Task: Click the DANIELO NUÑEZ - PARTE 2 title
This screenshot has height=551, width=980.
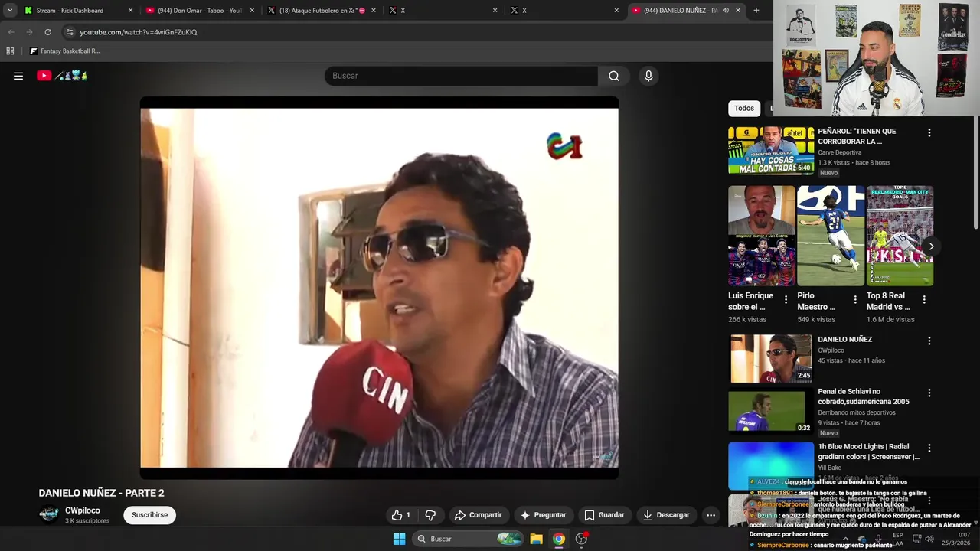Action: (x=102, y=493)
